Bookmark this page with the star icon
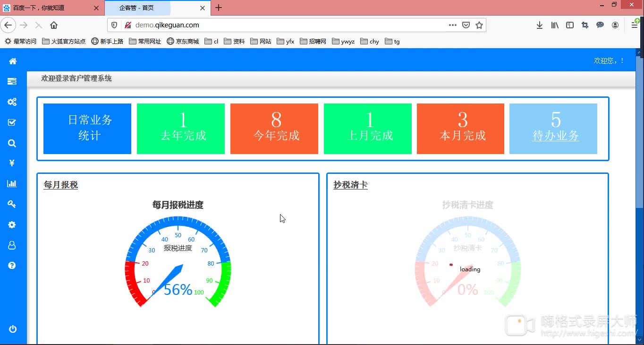The image size is (644, 345). click(x=479, y=25)
